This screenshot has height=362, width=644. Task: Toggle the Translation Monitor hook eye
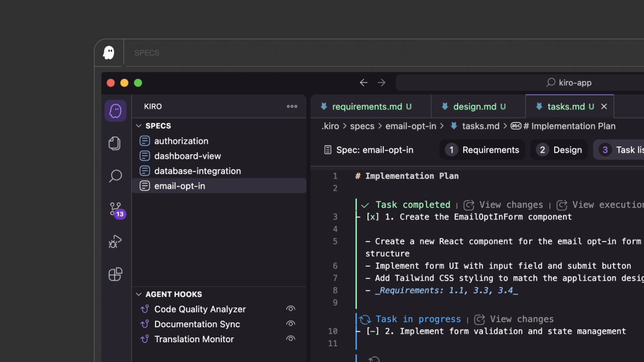point(291,339)
